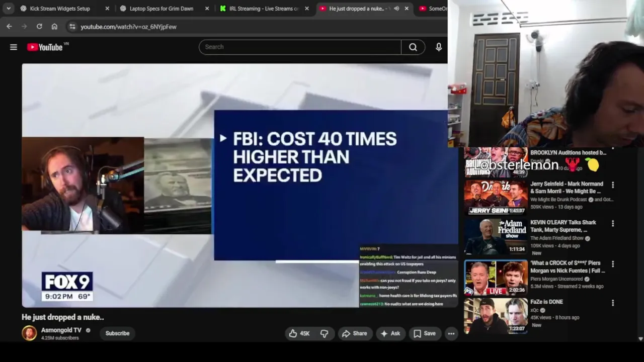Image resolution: width=644 pixels, height=362 pixels.
Task: Click Piers Morgan Uncensored channel name
Action: pos(557,279)
